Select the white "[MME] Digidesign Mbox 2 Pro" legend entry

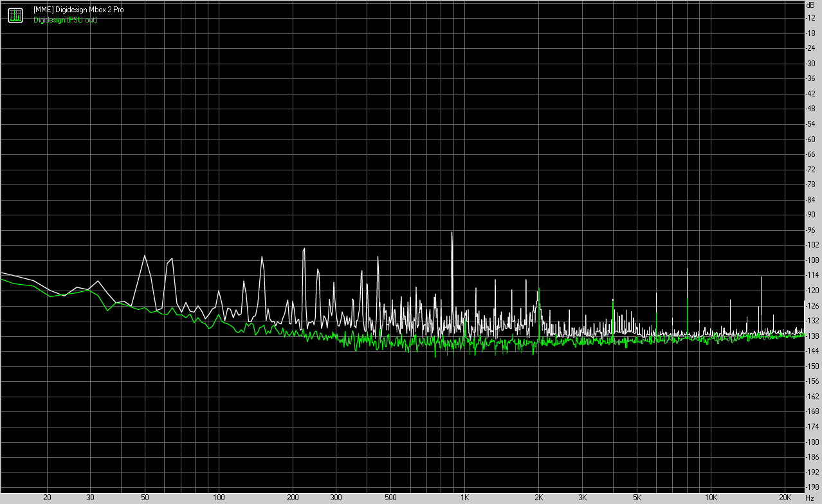tap(78, 10)
